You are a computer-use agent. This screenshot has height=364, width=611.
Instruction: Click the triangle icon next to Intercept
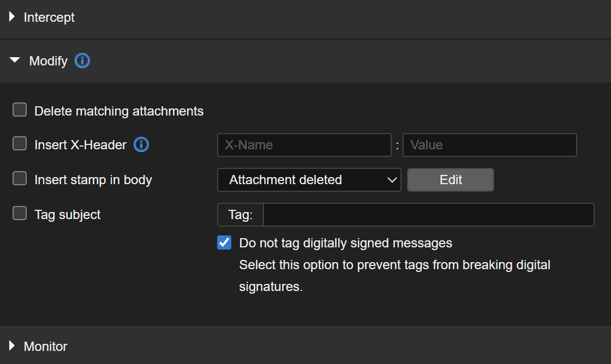(x=12, y=17)
